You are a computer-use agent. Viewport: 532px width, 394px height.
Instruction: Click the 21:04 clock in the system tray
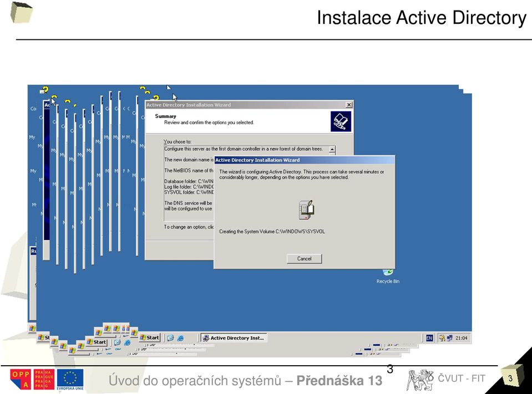[x=462, y=338]
